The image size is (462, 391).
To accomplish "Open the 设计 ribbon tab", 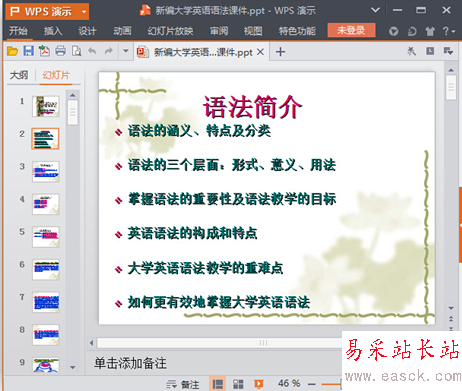I will pyautogui.click(x=87, y=31).
